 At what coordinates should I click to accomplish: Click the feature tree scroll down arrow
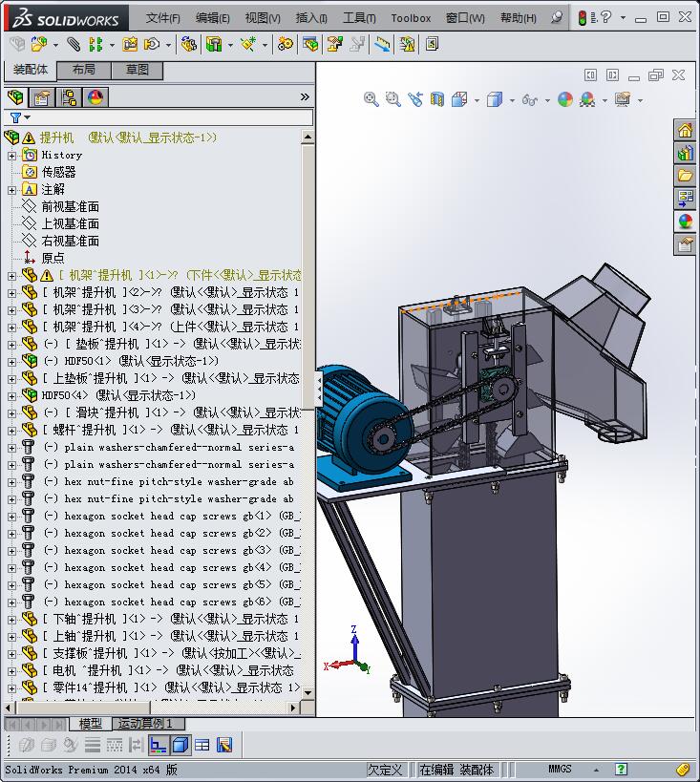[308, 692]
